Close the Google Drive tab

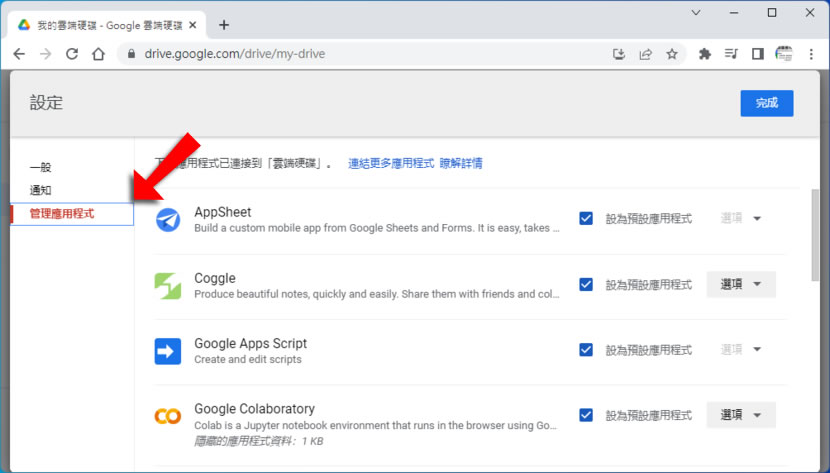[193, 25]
